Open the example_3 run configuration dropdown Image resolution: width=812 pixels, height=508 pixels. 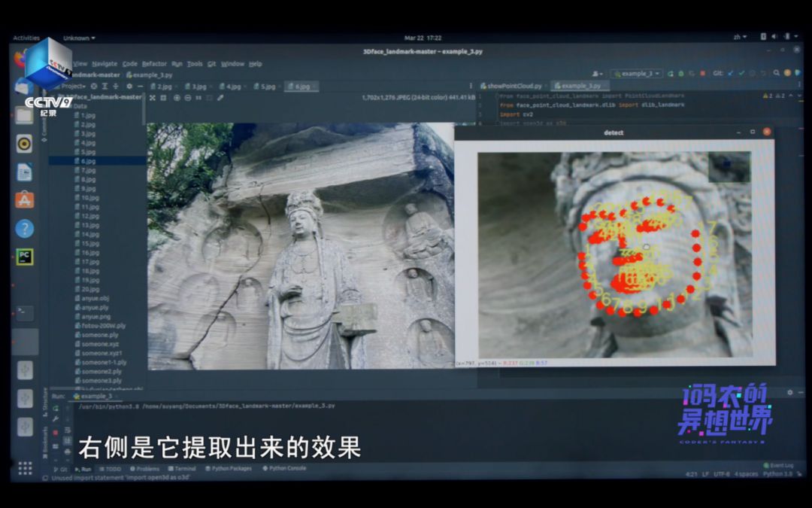pyautogui.click(x=636, y=74)
